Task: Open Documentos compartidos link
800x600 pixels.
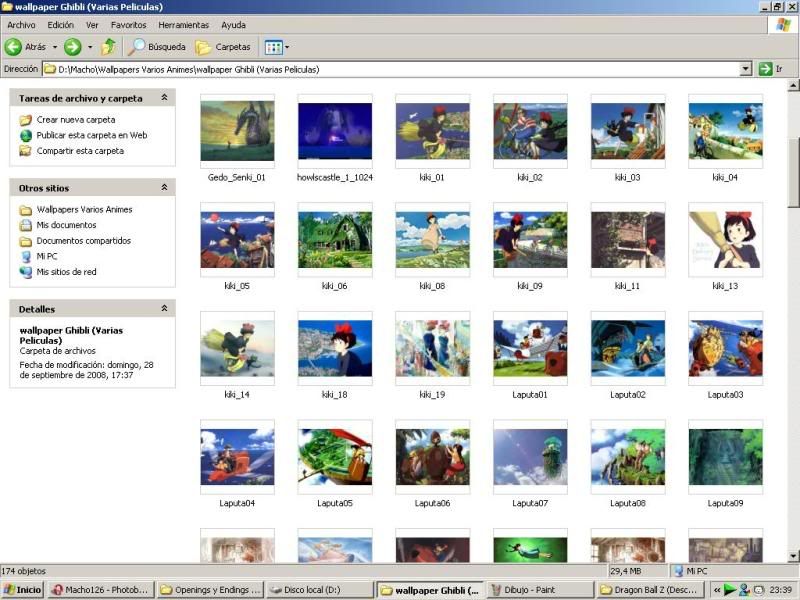Action: (x=84, y=241)
